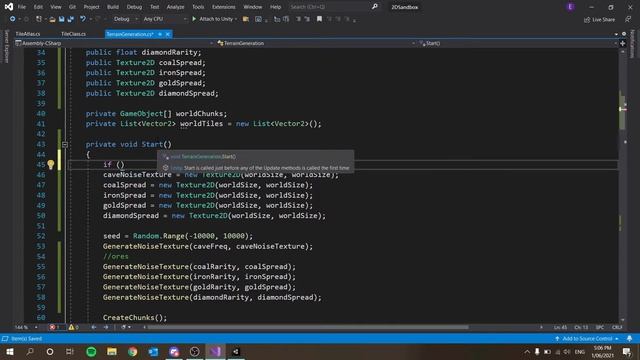Screen dimensions: 640x360
Task: Click the Visual Studio logo icon
Action: tap(9, 7)
